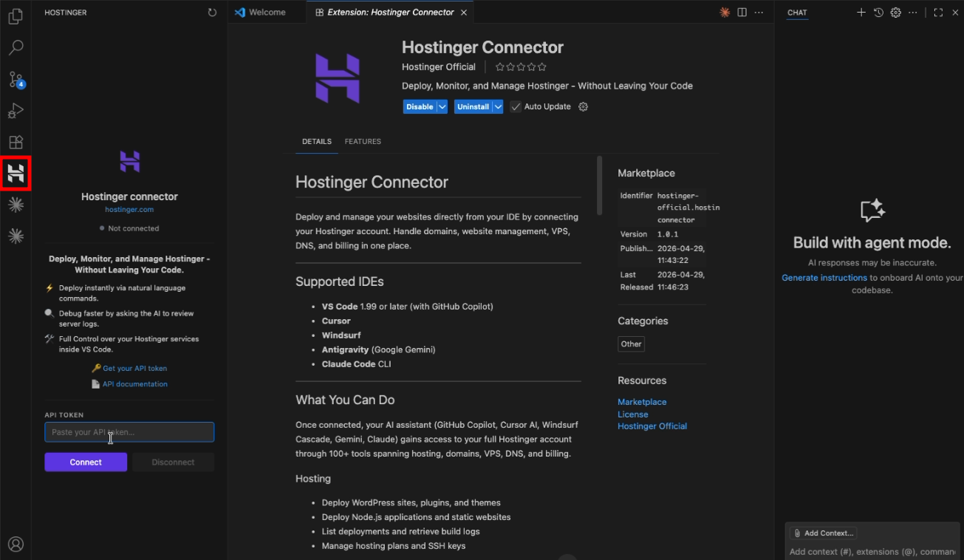Open Chat panel ellipsis menu
Viewport: 964px width, 560px height.
(913, 13)
